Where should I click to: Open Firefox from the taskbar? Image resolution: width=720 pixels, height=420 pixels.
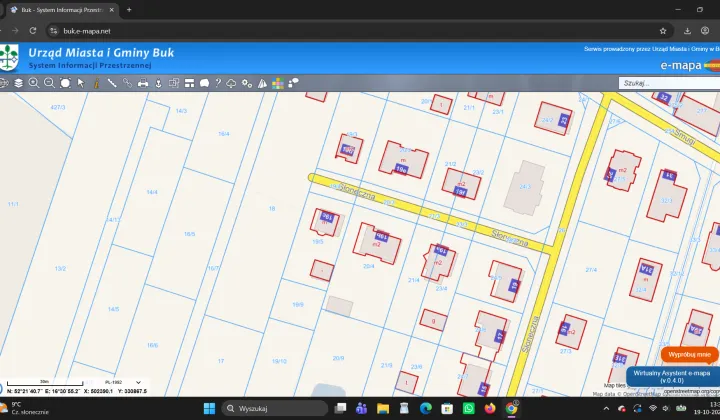pyautogui.click(x=490, y=409)
